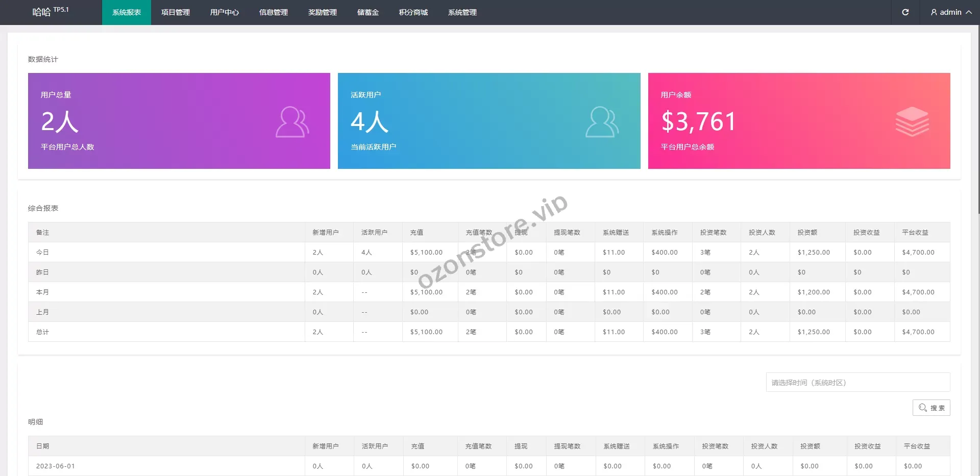Click the refresh icon in top bar
Screen dimensions: 980x476
click(905, 12)
